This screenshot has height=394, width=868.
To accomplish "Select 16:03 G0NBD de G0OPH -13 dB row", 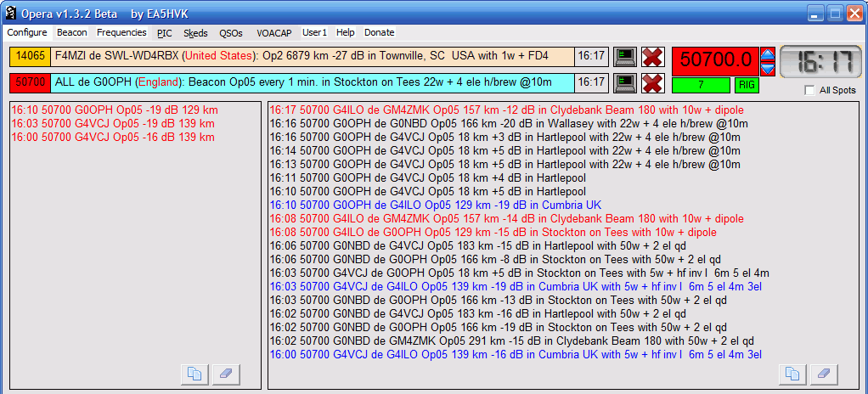I will pos(499,301).
